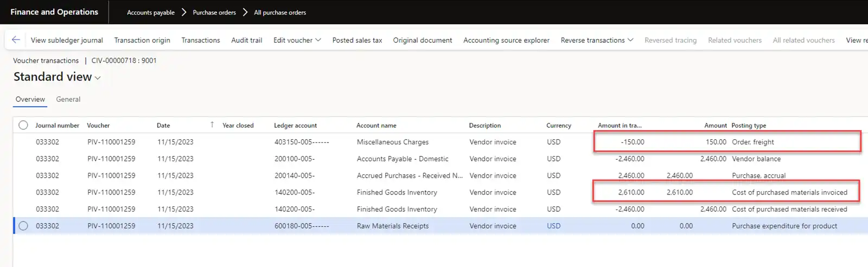Open View subledger journal
Screen dimensions: 868x267
pos(67,40)
